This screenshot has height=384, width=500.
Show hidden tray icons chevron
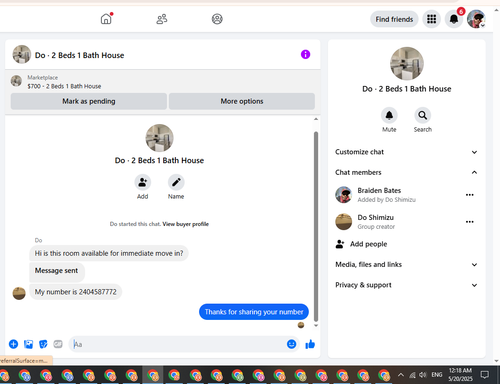[401, 375]
